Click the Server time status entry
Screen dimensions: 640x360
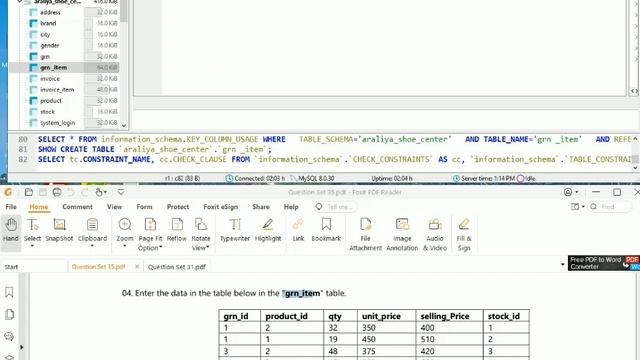tap(484, 178)
